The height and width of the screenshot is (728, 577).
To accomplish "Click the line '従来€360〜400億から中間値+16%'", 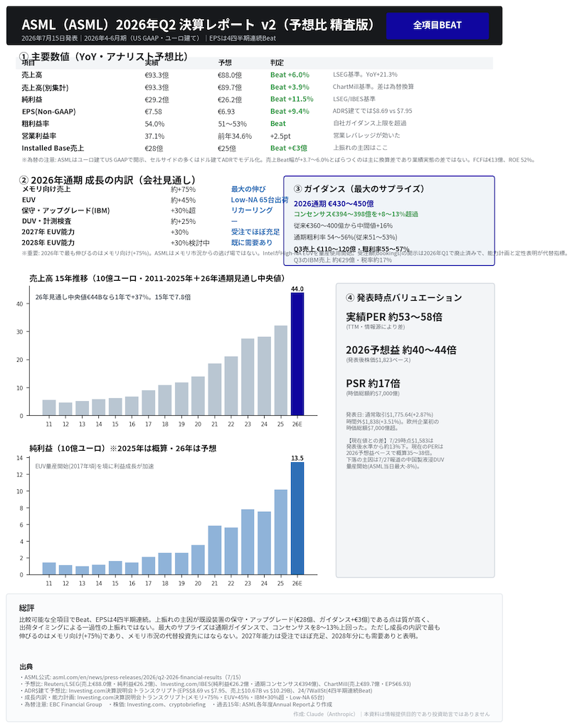I will coord(343,225).
